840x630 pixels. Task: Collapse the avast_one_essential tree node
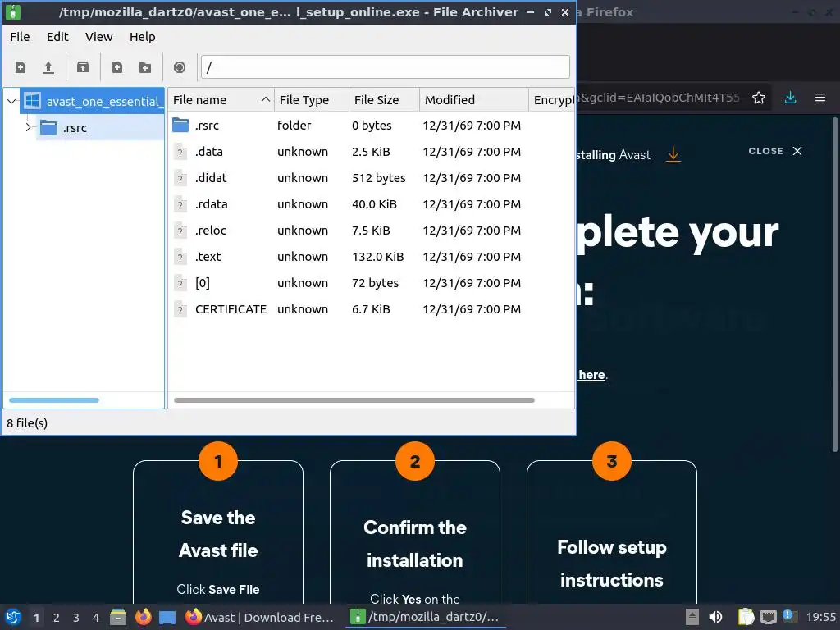click(x=11, y=101)
